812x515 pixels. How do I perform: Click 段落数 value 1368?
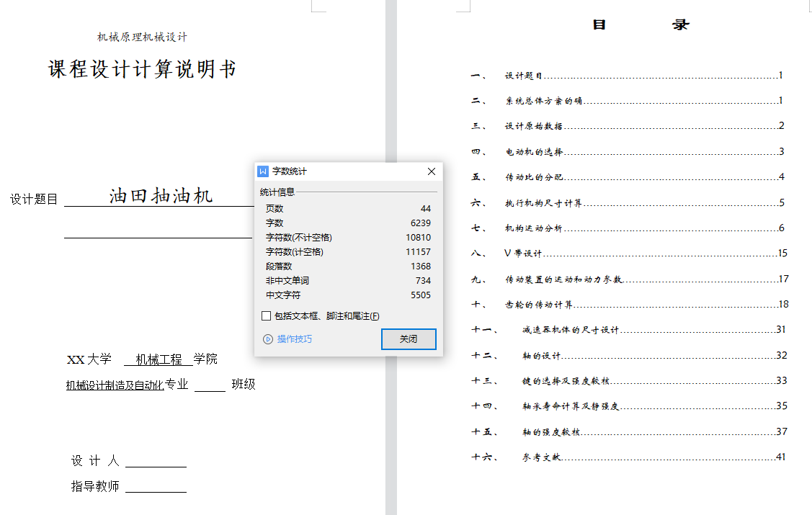point(421,267)
